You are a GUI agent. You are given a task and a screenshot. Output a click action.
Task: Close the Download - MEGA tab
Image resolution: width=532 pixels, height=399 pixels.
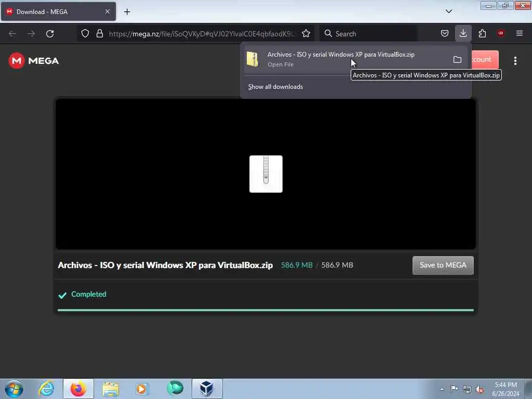click(x=108, y=11)
